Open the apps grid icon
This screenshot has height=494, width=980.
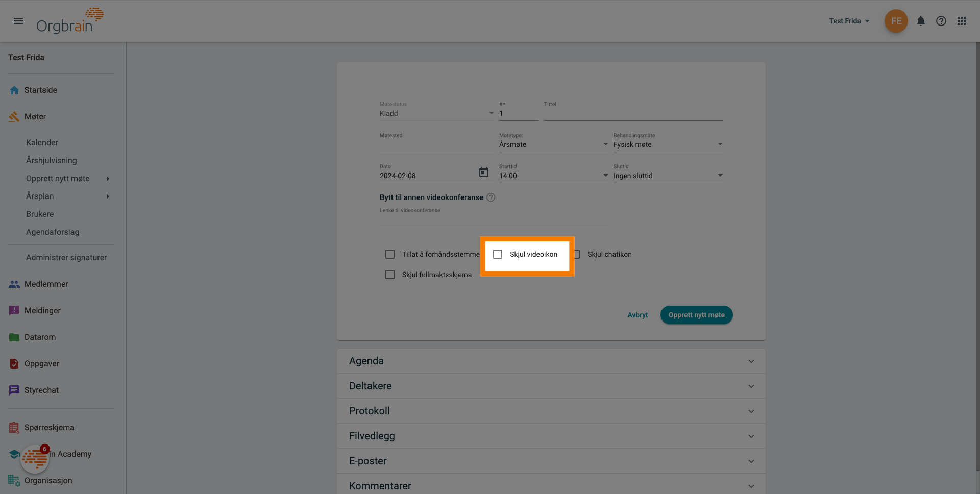(961, 21)
